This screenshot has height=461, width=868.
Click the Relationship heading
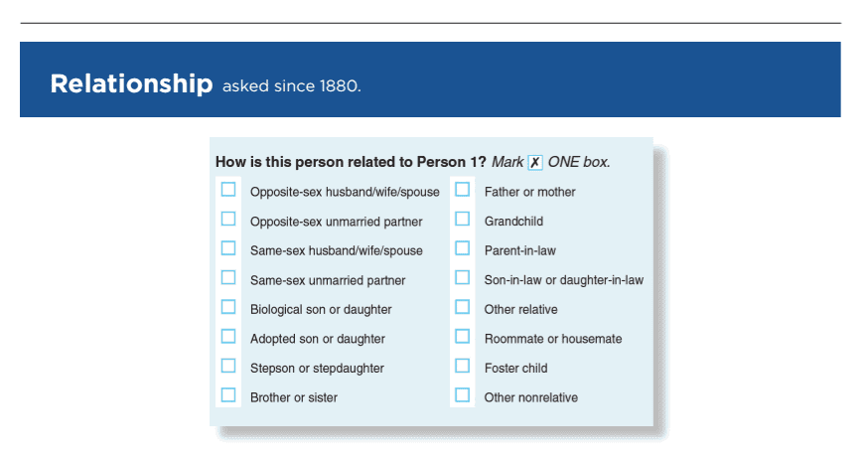(131, 83)
